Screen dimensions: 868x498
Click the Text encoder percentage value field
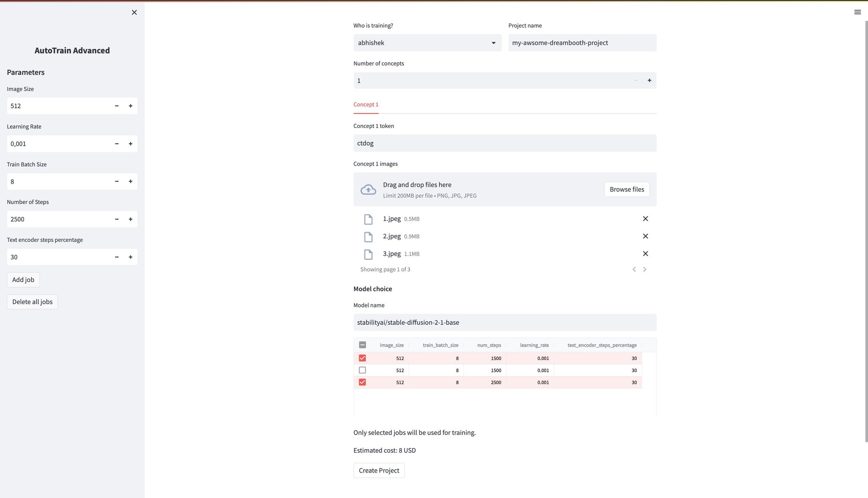pos(58,257)
